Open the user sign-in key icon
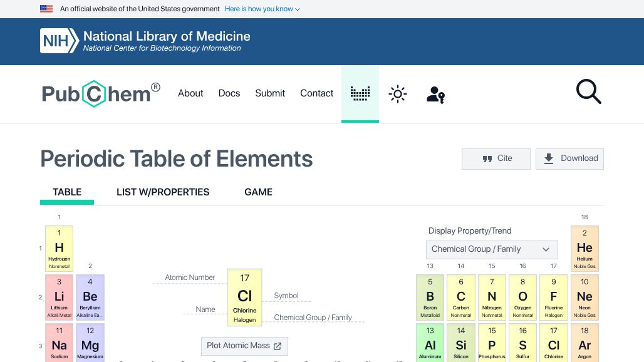644x362 pixels. tap(435, 95)
